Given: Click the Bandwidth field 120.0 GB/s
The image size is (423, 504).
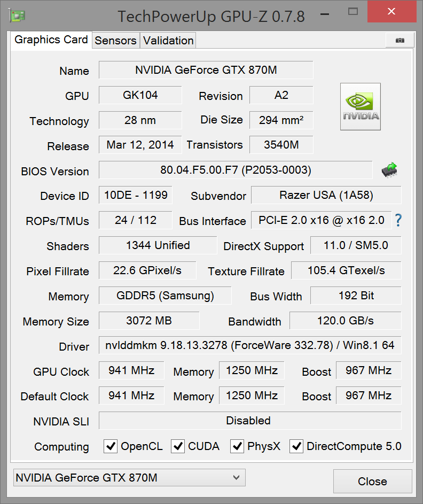Looking at the screenshot, I should click(x=346, y=321).
